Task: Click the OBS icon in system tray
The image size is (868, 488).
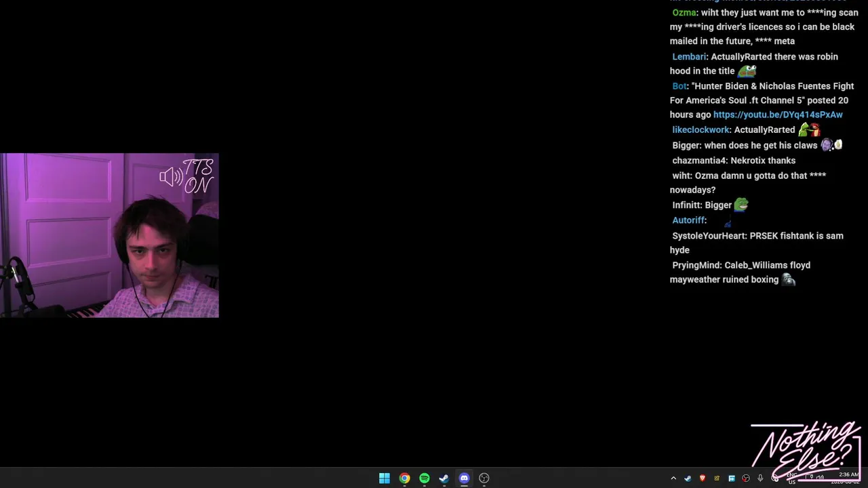Action: (x=746, y=479)
